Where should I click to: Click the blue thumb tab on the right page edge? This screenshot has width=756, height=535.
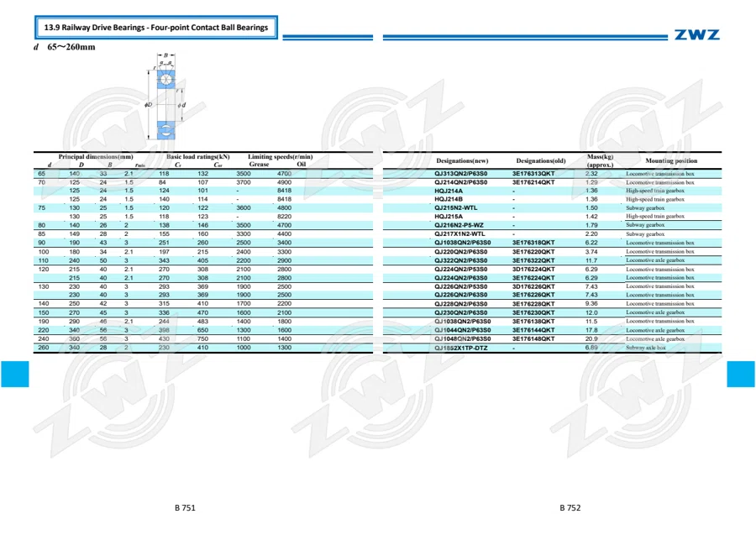pyautogui.click(x=741, y=374)
